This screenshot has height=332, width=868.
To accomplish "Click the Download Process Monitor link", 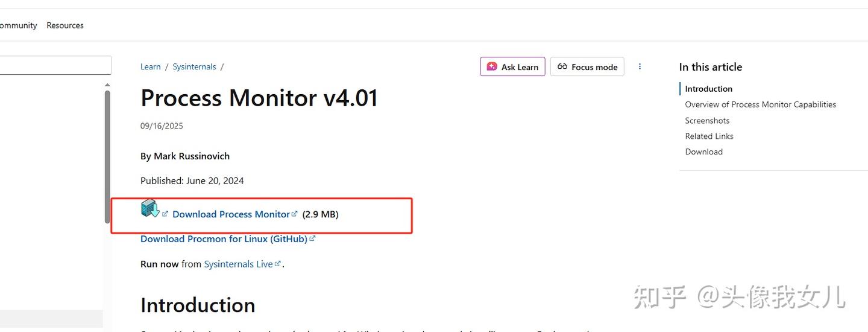I will tap(231, 214).
